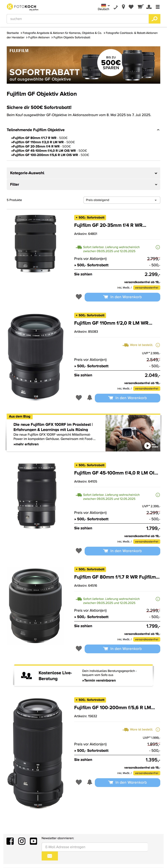Toggle wishlist heart for GF 80mm lens
Screen dimensions: 167x868
pos(79,649)
